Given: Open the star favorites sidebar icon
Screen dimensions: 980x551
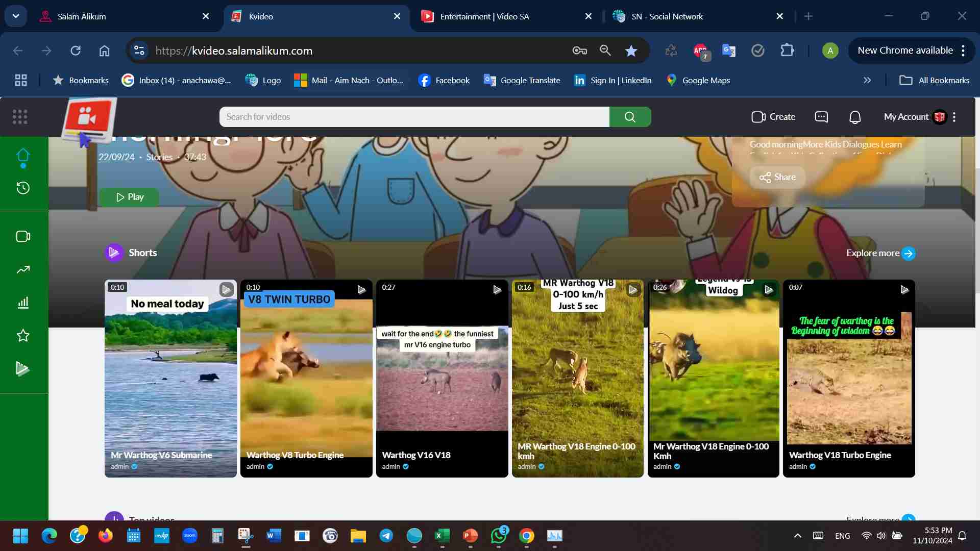Looking at the screenshot, I should pos(23,335).
